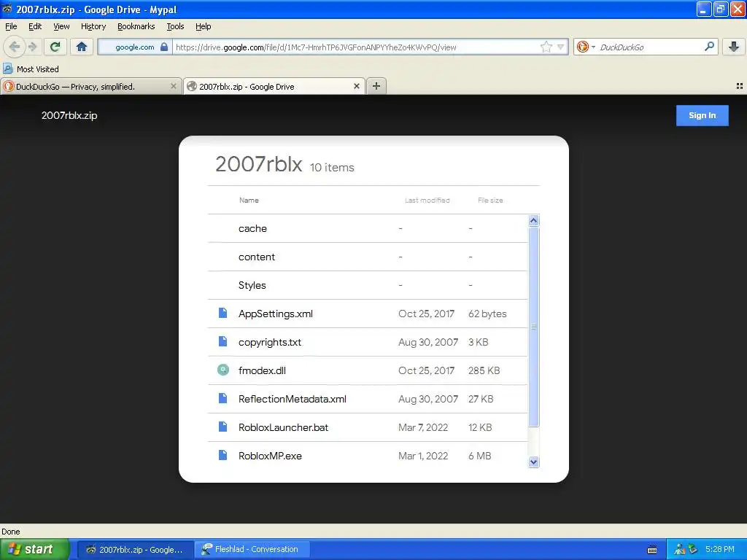Select the content folder row
The height and width of the screenshot is (560, 747).
(368, 257)
